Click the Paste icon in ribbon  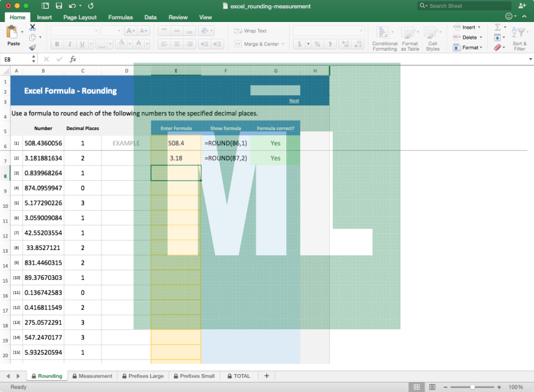tap(13, 33)
